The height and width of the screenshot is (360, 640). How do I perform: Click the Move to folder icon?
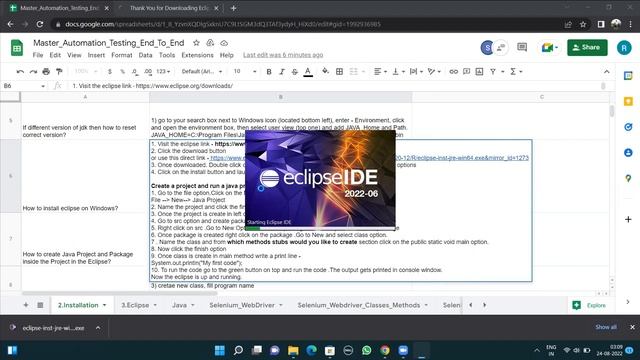click(x=210, y=43)
